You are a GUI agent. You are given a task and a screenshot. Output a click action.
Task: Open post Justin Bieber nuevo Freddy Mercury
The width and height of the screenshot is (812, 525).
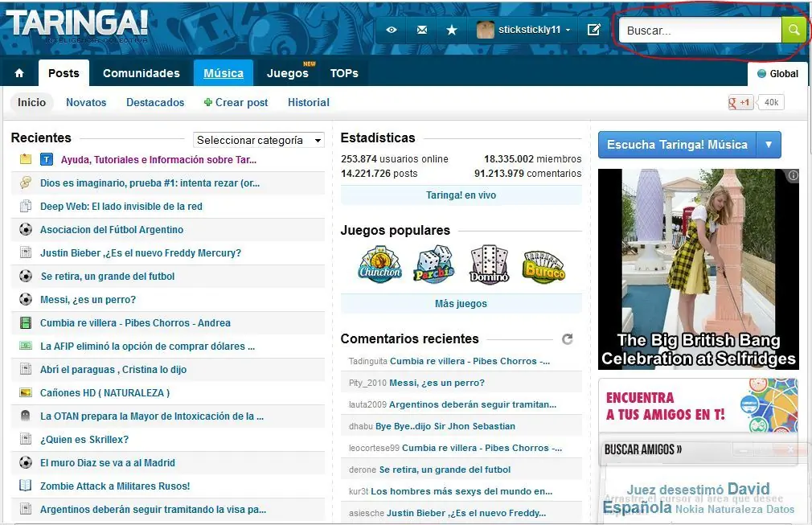pyautogui.click(x=141, y=252)
